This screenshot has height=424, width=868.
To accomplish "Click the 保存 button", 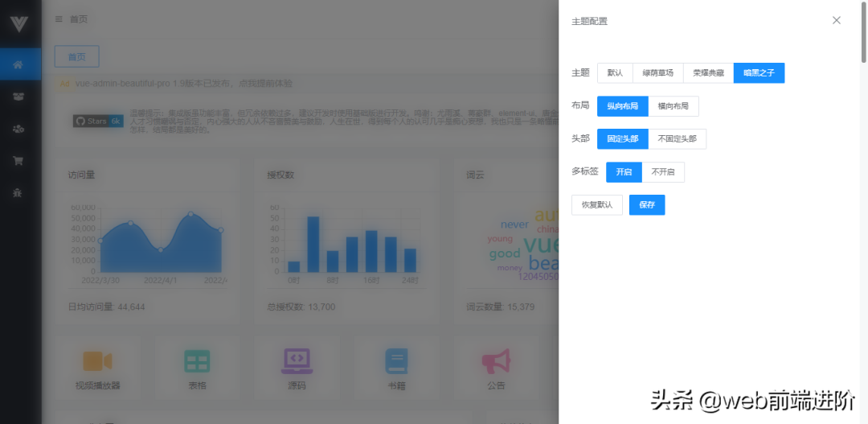I will [647, 204].
